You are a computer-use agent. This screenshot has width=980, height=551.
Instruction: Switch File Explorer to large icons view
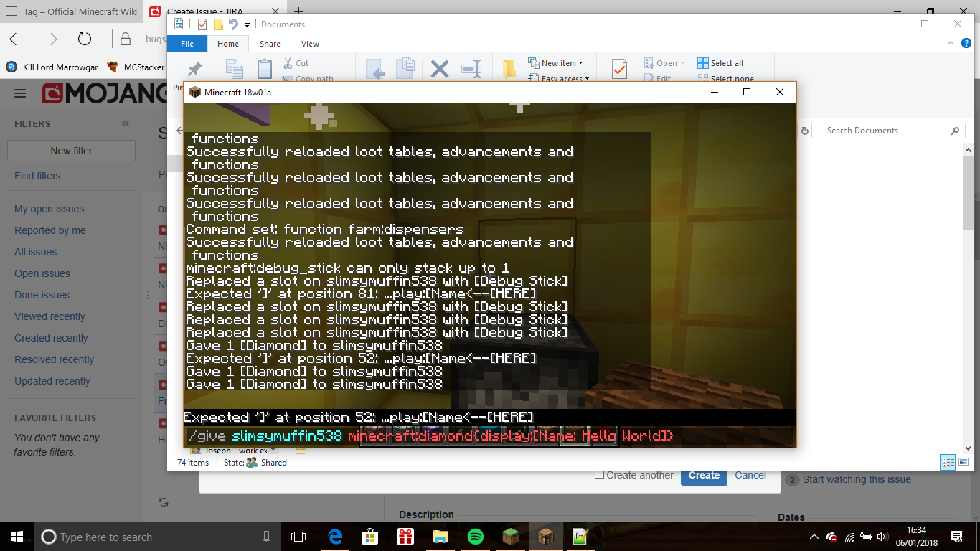click(x=963, y=463)
